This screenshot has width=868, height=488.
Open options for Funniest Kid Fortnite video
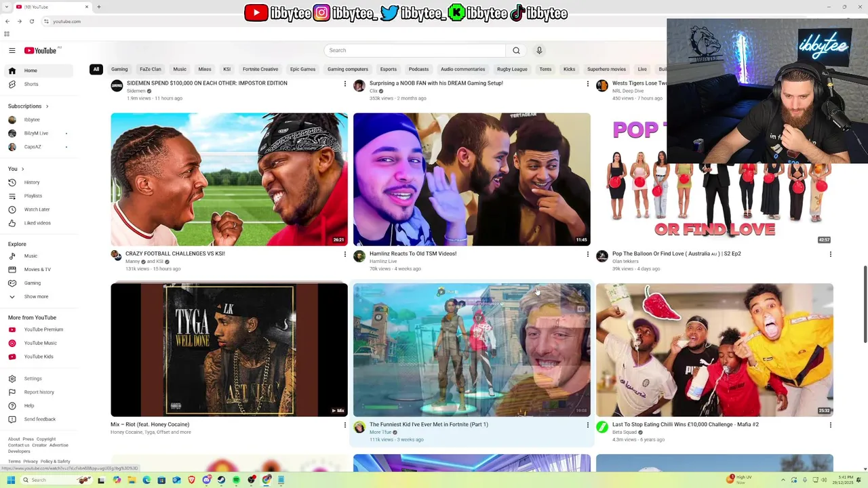coord(587,425)
